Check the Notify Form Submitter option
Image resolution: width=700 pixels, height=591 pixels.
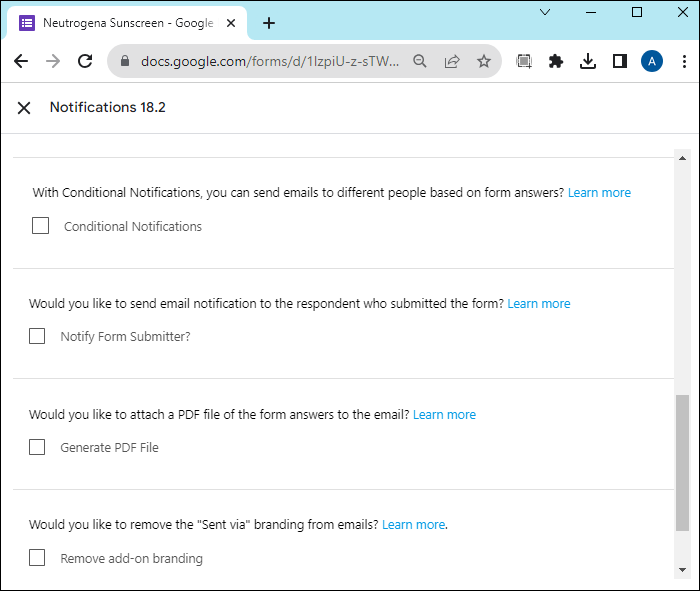[x=37, y=336]
